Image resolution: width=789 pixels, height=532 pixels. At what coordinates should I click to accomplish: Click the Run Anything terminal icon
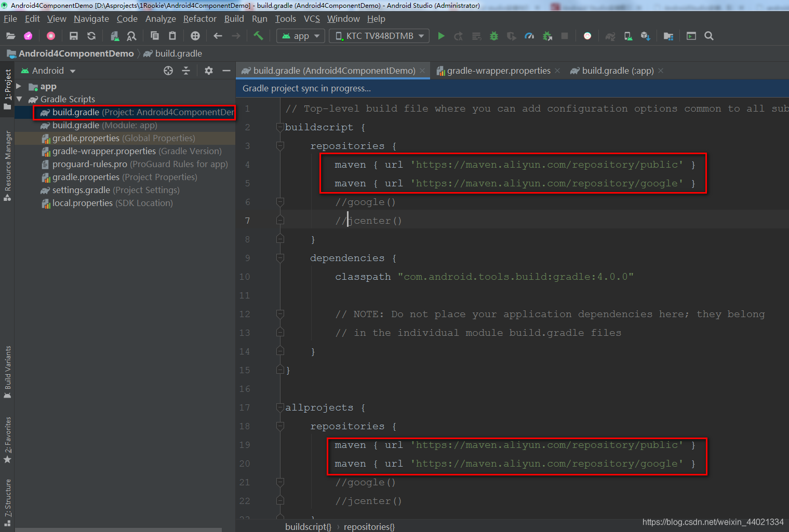coord(691,36)
